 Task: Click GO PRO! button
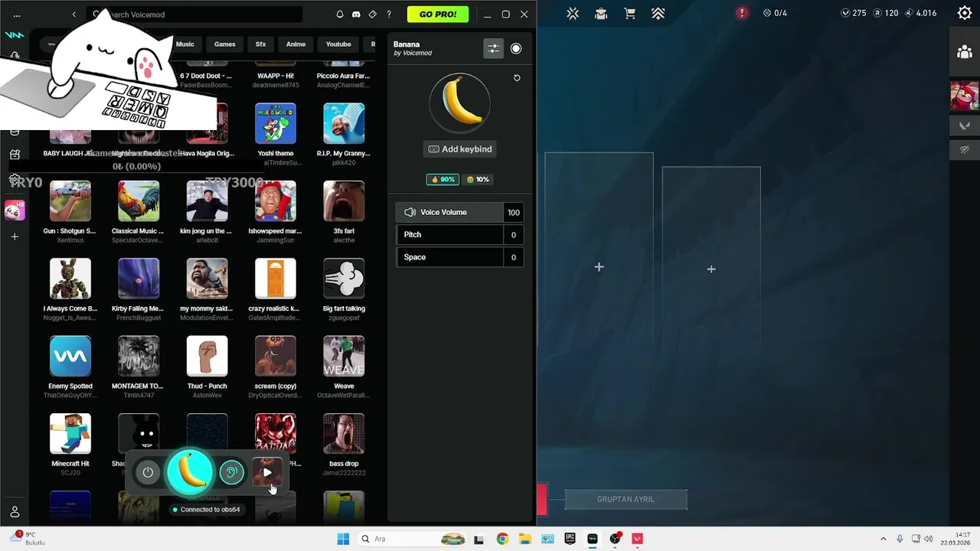438,15
